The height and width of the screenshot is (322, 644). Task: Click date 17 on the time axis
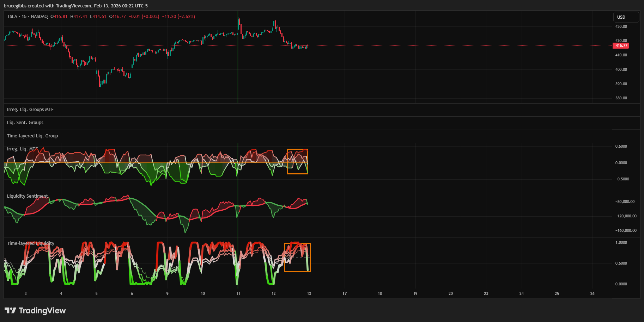coord(345,293)
